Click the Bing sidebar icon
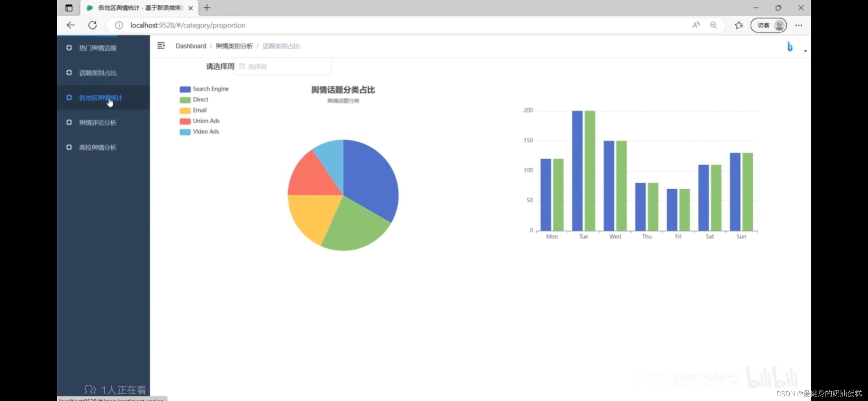Viewport: 868px width, 401px height. [x=790, y=47]
